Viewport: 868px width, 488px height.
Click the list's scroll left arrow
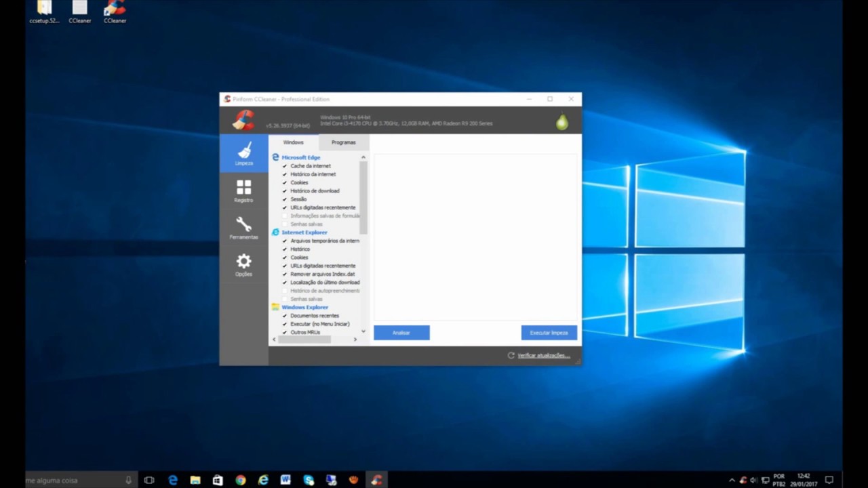point(275,339)
